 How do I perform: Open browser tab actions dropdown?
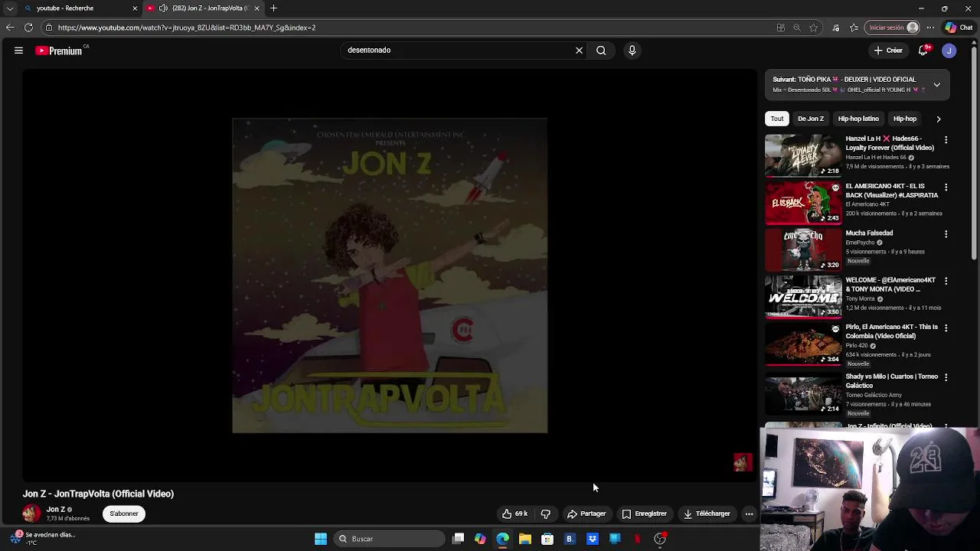(x=10, y=8)
